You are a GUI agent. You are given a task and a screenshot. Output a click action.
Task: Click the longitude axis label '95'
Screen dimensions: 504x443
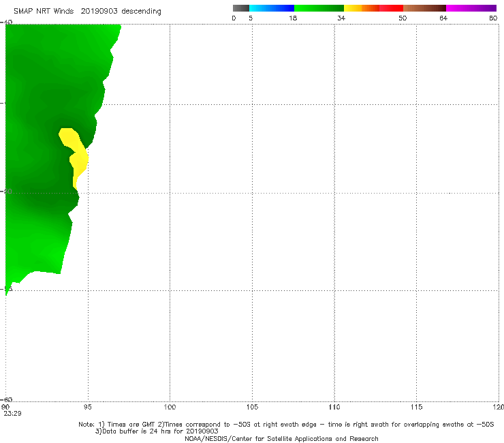[87, 407]
